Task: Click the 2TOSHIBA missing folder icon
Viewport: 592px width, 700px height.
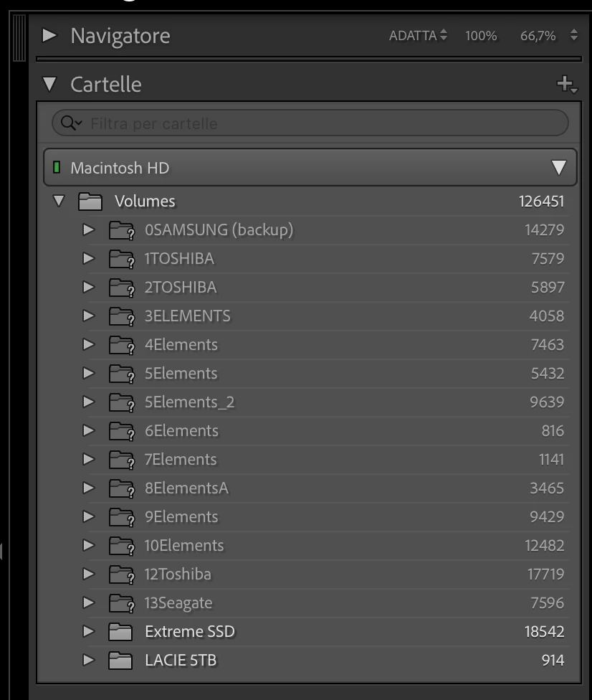Action: coord(122,288)
